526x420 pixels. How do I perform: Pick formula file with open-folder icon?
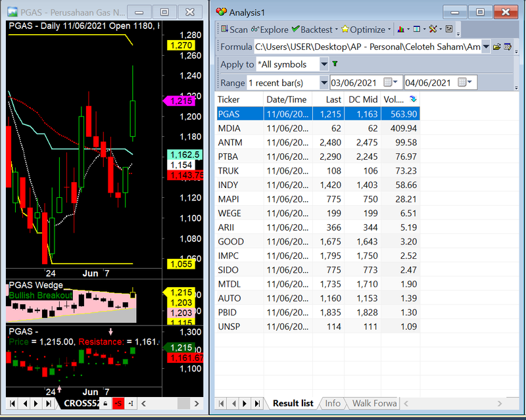497,47
